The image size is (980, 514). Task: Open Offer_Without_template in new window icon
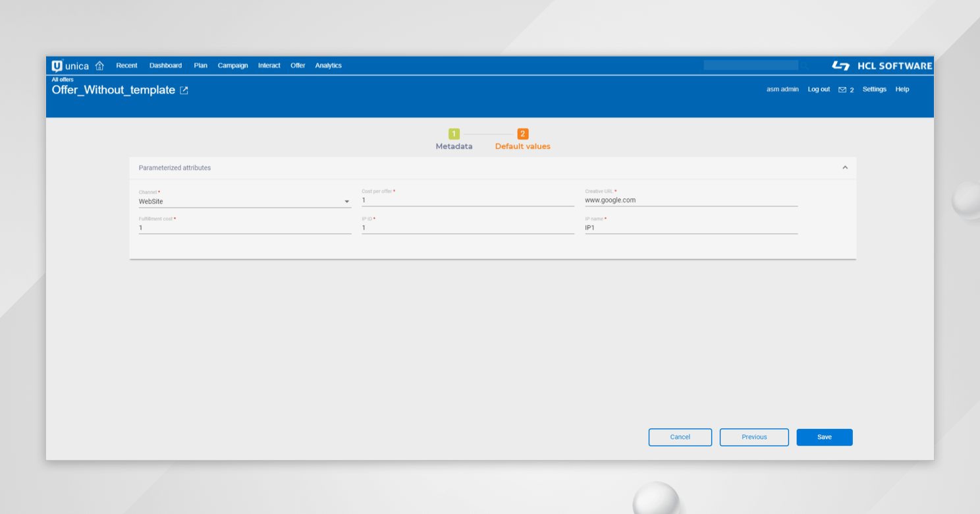183,90
